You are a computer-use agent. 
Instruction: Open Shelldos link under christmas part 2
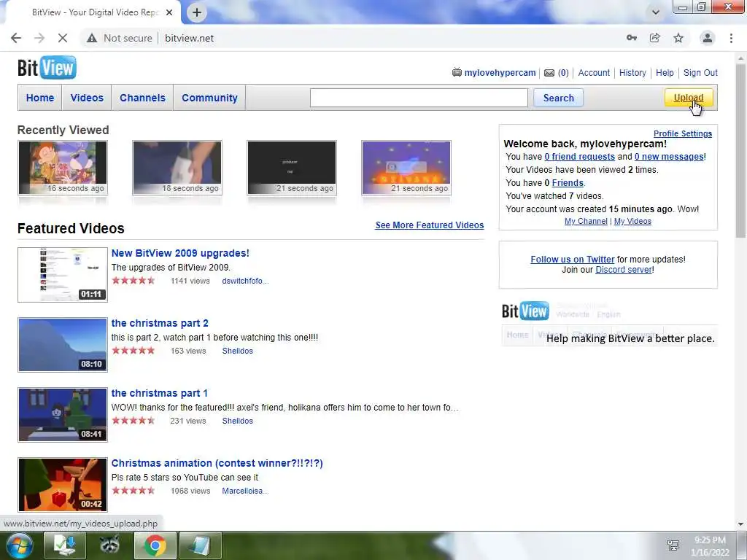pyautogui.click(x=237, y=351)
